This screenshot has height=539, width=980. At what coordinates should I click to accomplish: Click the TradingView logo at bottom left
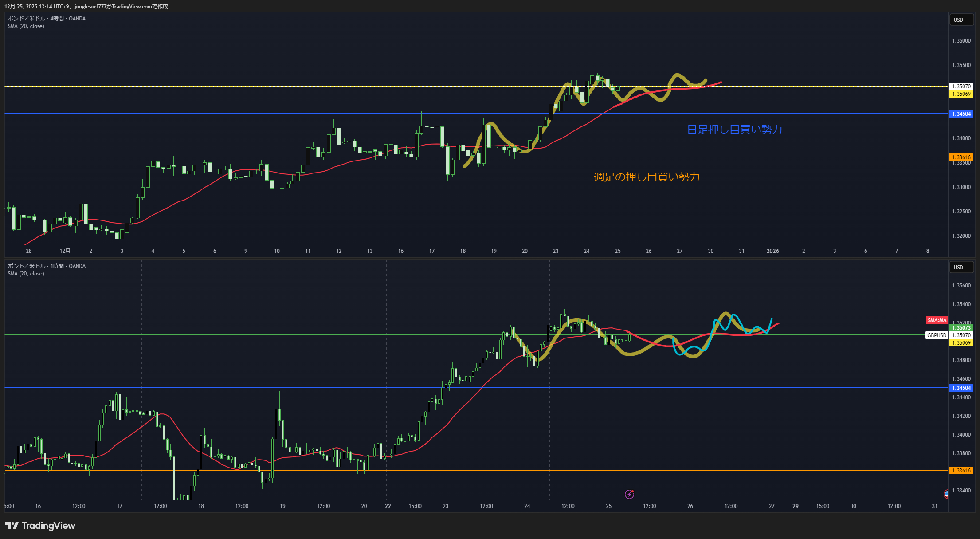click(x=40, y=526)
